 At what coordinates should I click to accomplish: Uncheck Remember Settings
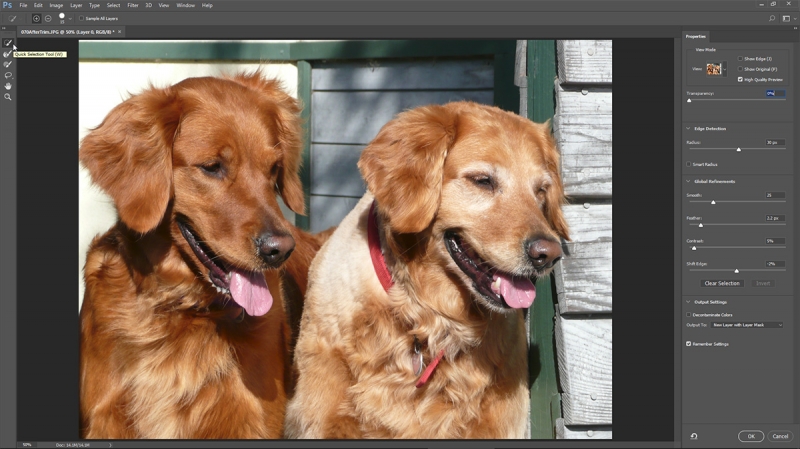pos(689,344)
